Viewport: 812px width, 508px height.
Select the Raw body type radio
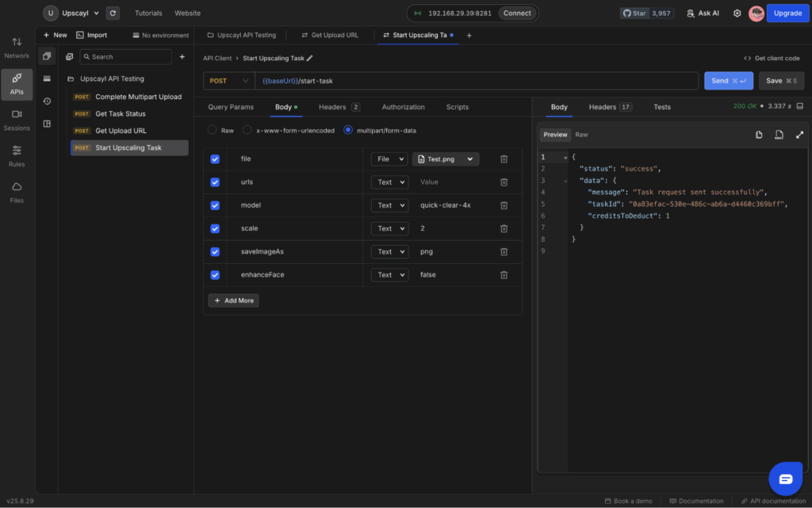(x=213, y=130)
